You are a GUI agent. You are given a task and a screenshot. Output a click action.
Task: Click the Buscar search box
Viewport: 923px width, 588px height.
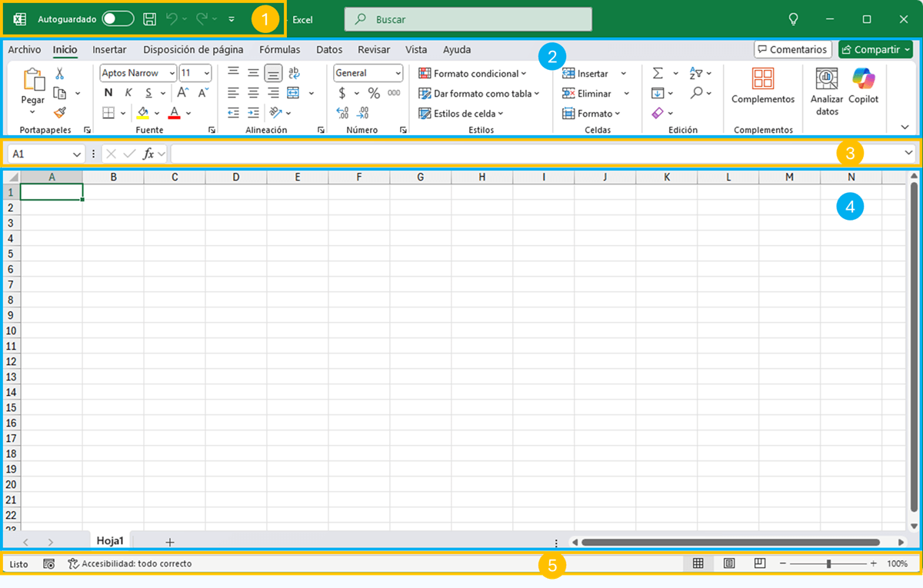468,19
